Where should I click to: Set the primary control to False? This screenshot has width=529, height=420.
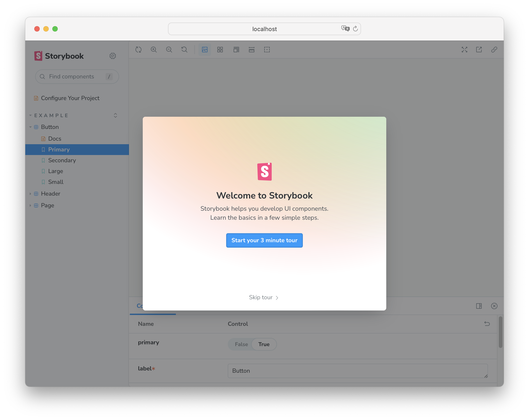[241, 344]
